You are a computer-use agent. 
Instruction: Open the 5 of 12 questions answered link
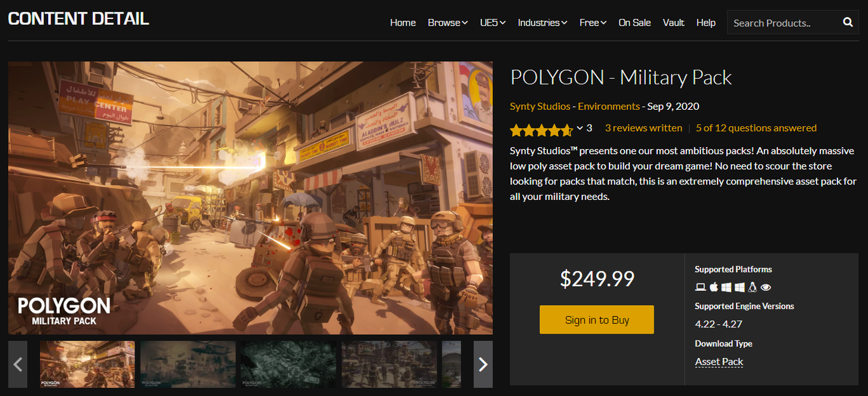(756, 128)
